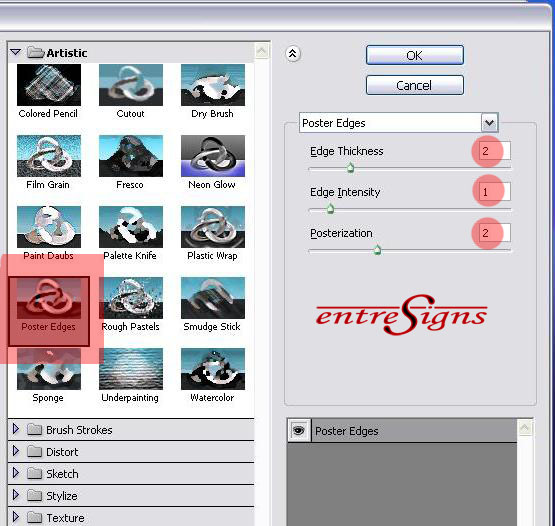Select the Film Grain filter thumbnail
Screen dimensions: 555x526
click(49, 156)
